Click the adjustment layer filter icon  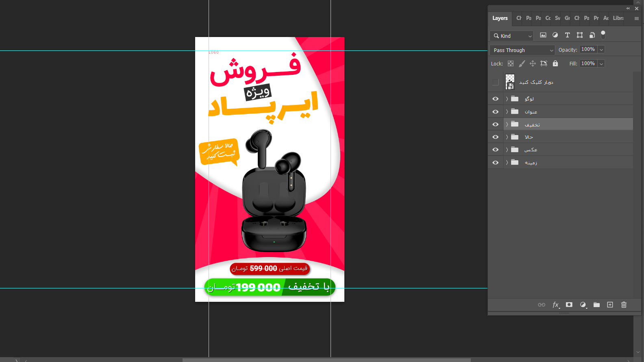tap(555, 35)
